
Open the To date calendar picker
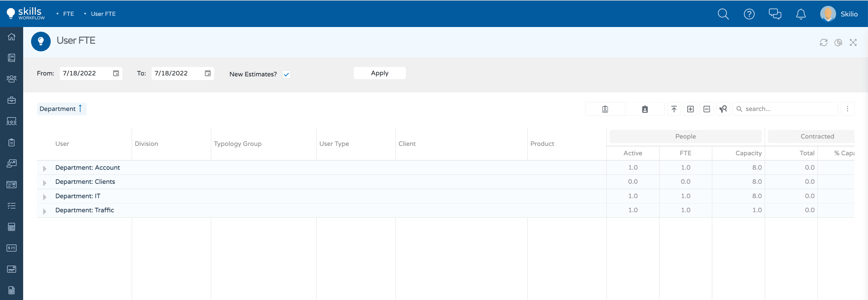pos(207,73)
